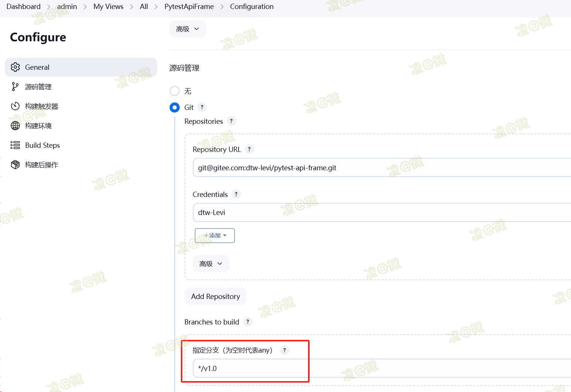Open help for Branches to build
Screen dimensions: 571x392
tap(248, 322)
